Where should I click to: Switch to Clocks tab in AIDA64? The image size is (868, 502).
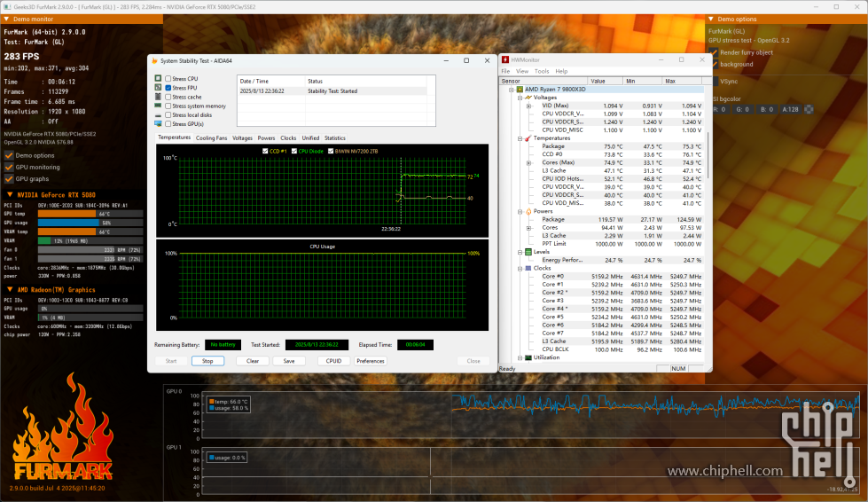pos(288,137)
